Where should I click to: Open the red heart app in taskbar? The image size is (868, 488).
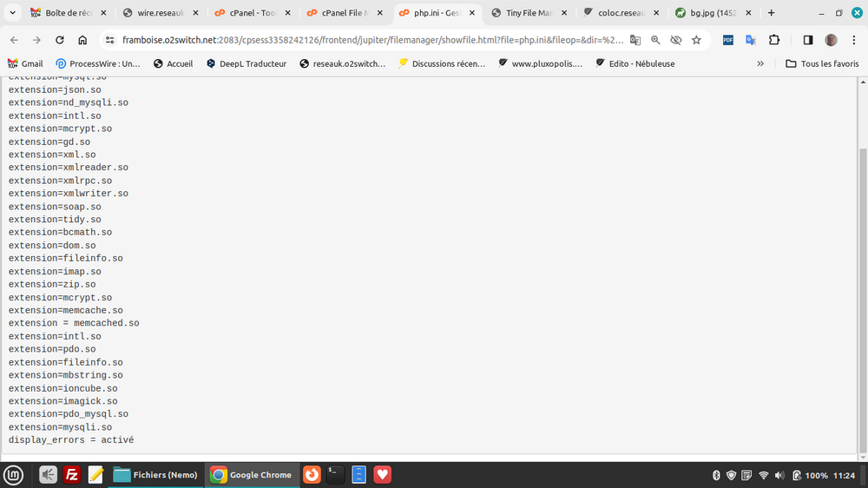[383, 475]
